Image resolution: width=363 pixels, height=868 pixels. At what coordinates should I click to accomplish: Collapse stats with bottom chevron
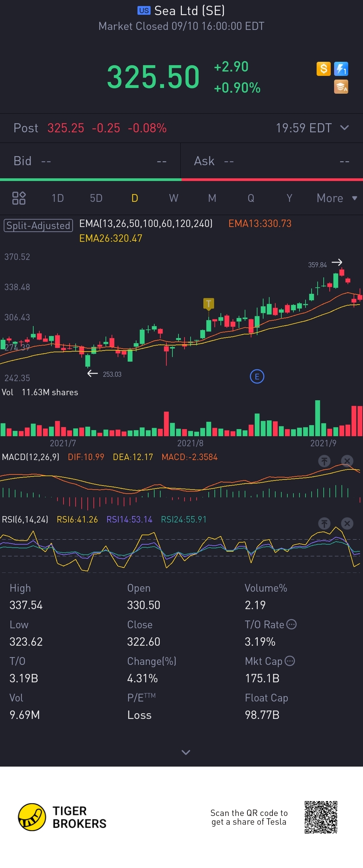[x=186, y=752]
